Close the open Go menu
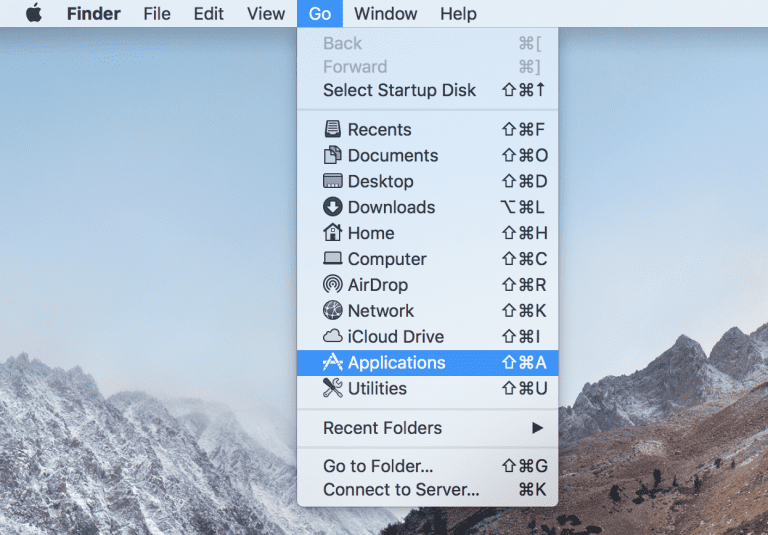Viewport: 768px width, 535px height. coord(320,14)
